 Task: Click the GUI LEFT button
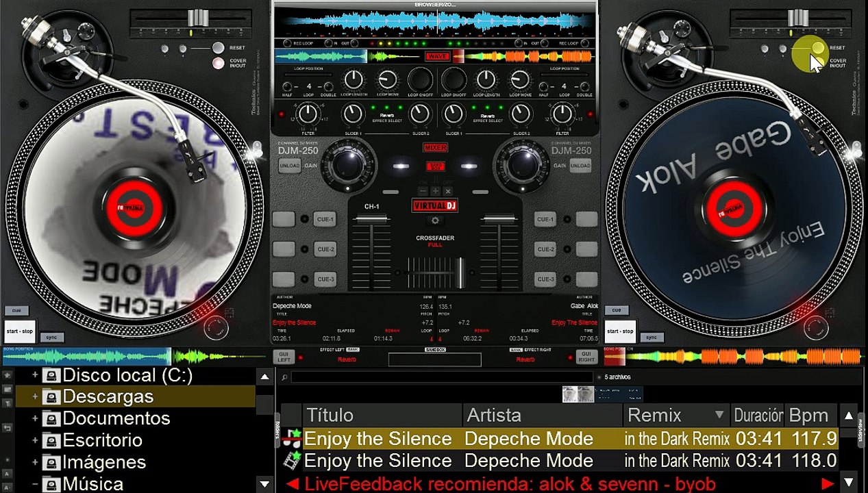[x=284, y=356]
